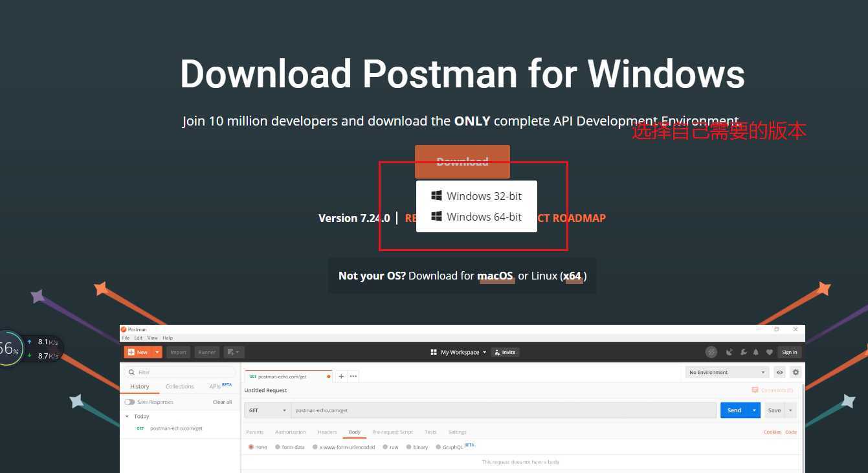Open the Linux x64 download link

point(572,276)
